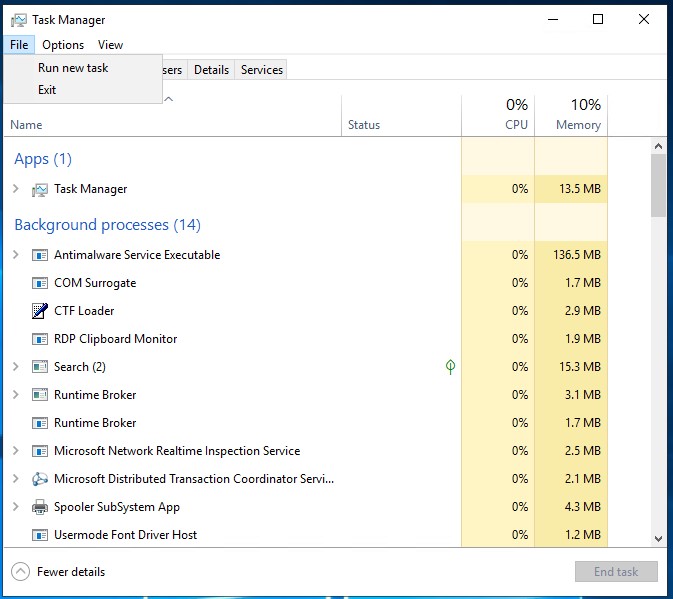Sort by the Memory column header
673x599 pixels.
point(571,116)
